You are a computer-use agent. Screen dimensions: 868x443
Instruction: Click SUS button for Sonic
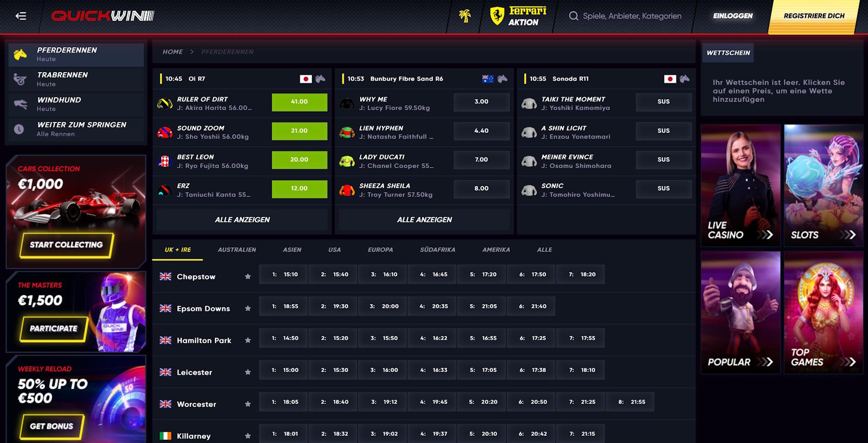pos(663,189)
